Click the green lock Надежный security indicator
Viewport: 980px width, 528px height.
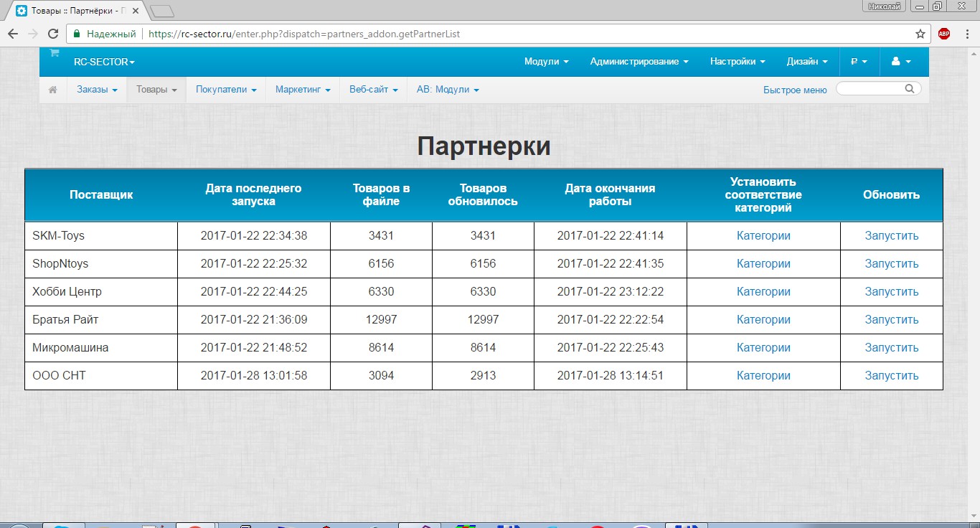[105, 34]
